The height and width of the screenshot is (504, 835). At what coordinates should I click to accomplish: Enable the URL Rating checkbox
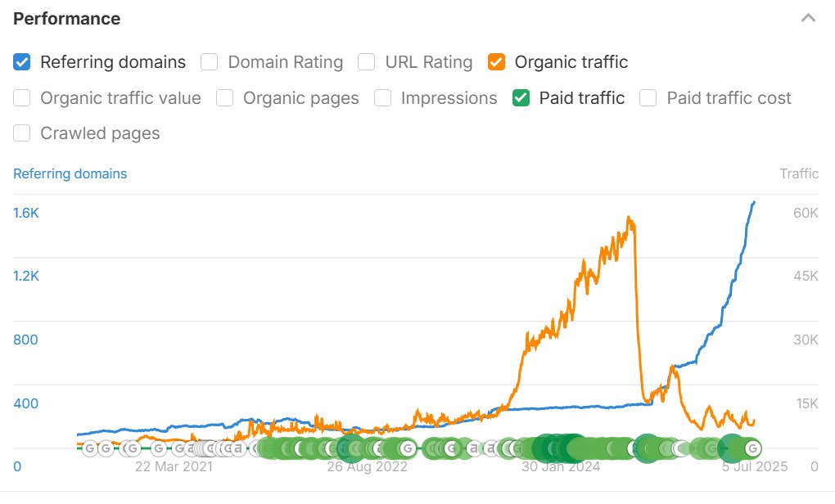tap(367, 62)
